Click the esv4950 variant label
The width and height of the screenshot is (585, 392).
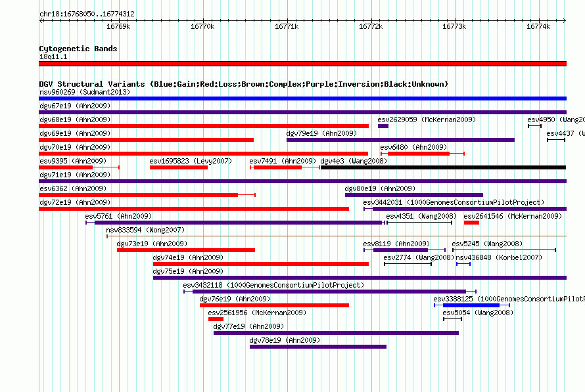556,120
